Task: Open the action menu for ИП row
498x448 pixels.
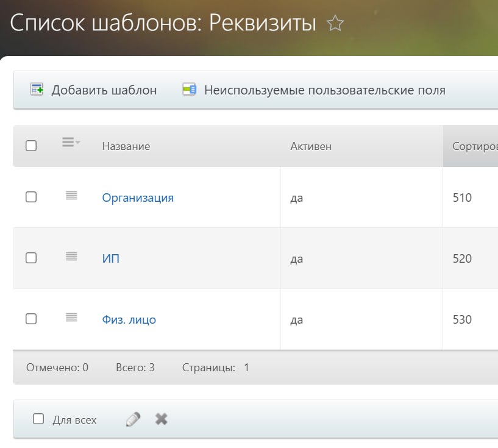Action: coord(71,257)
